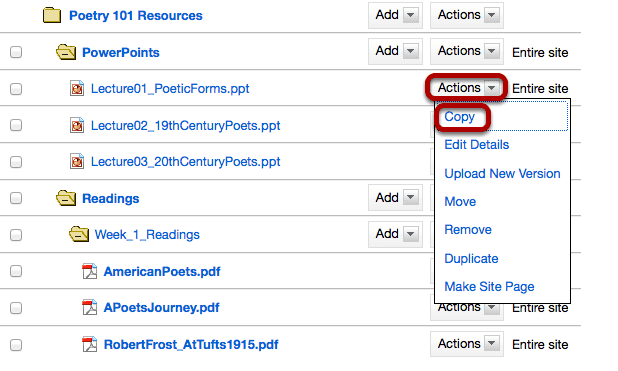This screenshot has height=371, width=618.
Task: Open the Actions dropdown for PowerPoints folder
Action: pyautogui.click(x=467, y=51)
